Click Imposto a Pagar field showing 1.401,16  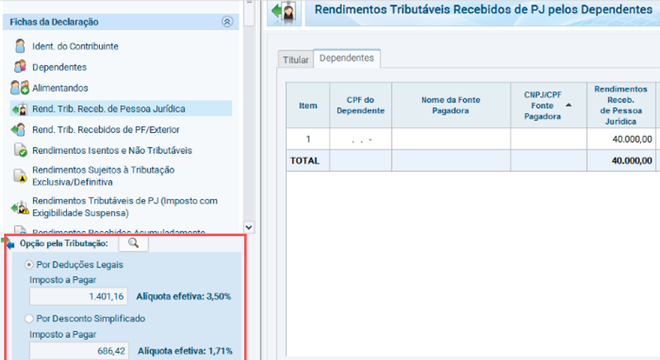78,296
